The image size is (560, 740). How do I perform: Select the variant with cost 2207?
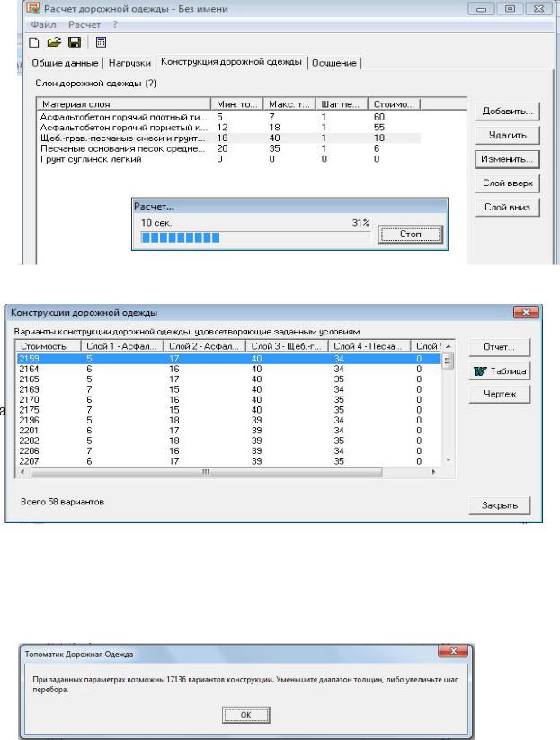(229, 461)
